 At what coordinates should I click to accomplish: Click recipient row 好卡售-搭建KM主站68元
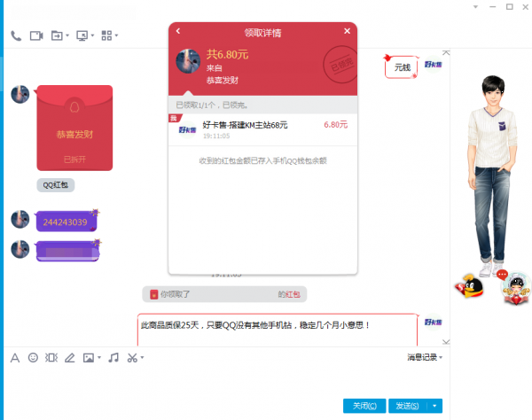(263, 130)
